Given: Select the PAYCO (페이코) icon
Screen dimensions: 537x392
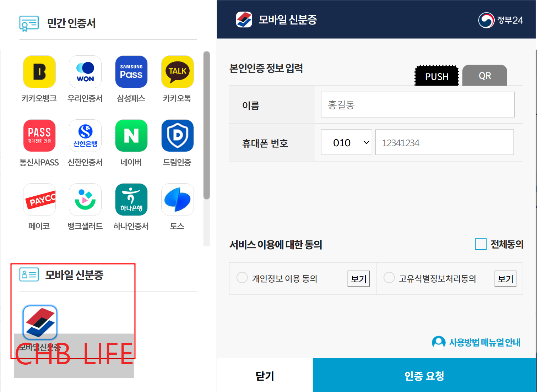Looking at the screenshot, I should click(x=39, y=200).
